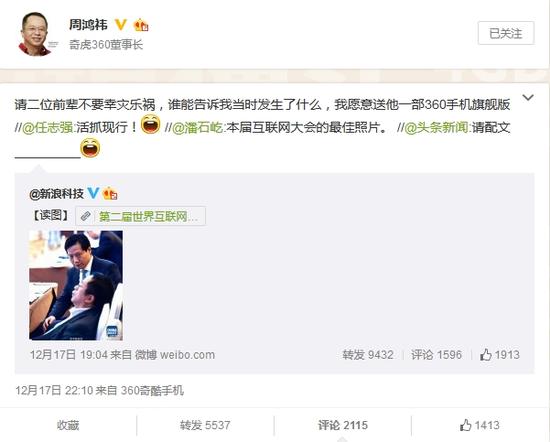Open the 第二届世界互联网 link

(x=148, y=216)
